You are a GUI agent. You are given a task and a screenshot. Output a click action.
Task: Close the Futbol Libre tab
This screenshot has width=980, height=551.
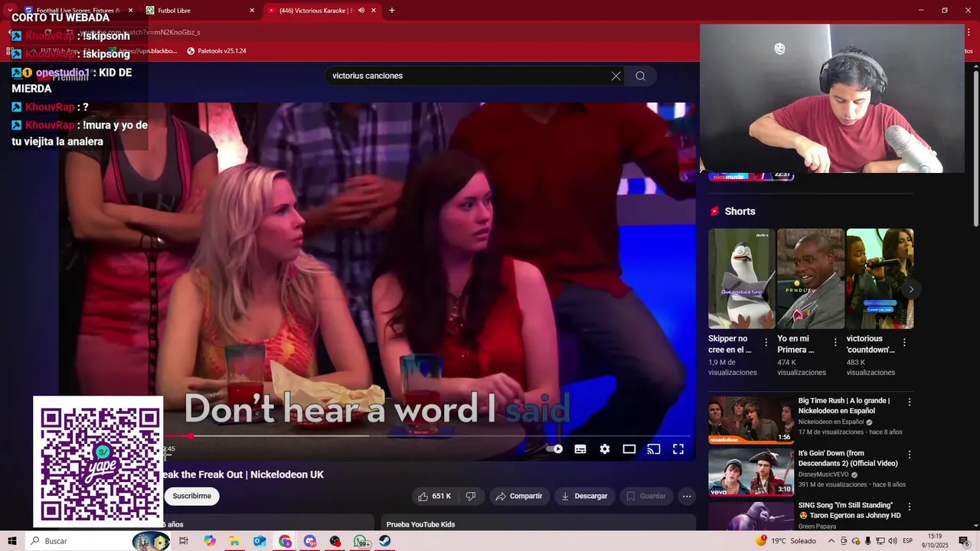252,11
